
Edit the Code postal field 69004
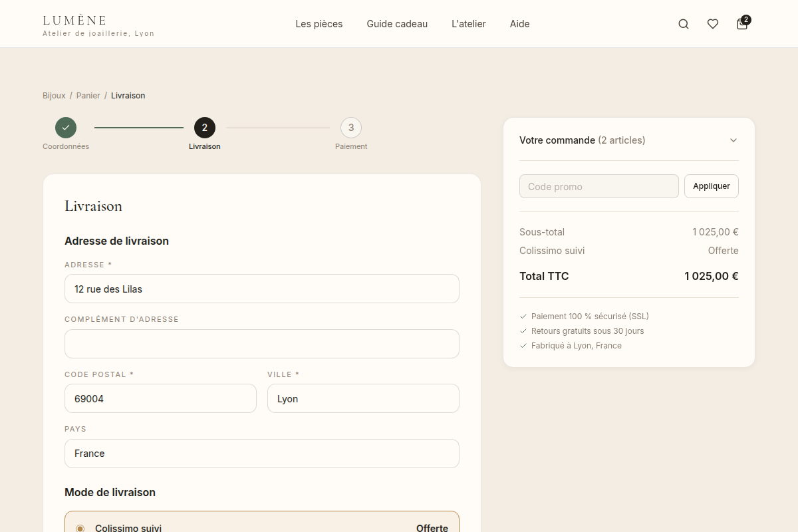pos(160,398)
